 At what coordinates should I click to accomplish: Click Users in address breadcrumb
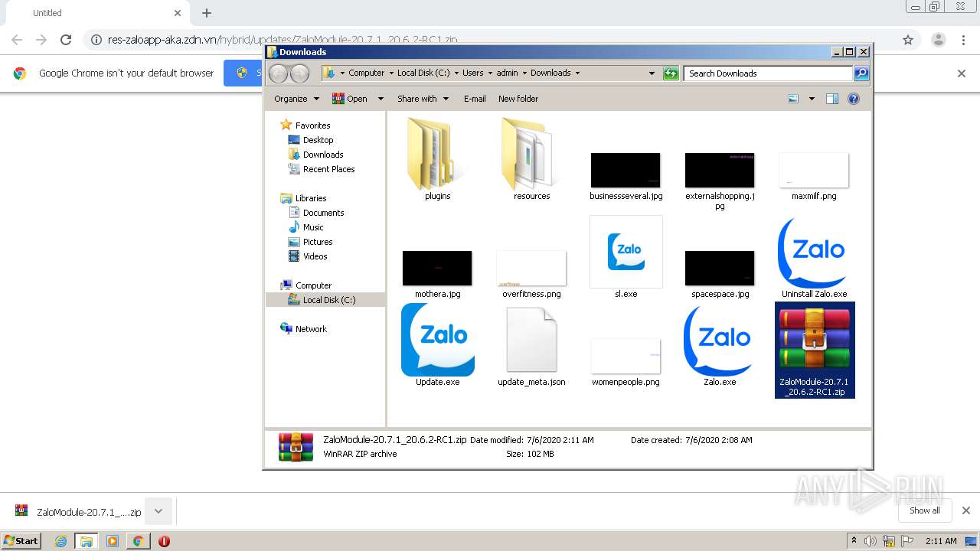click(x=472, y=73)
